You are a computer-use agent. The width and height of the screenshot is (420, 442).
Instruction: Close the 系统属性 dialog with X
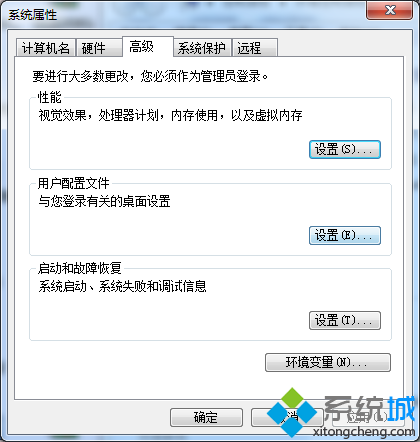tap(390, 10)
